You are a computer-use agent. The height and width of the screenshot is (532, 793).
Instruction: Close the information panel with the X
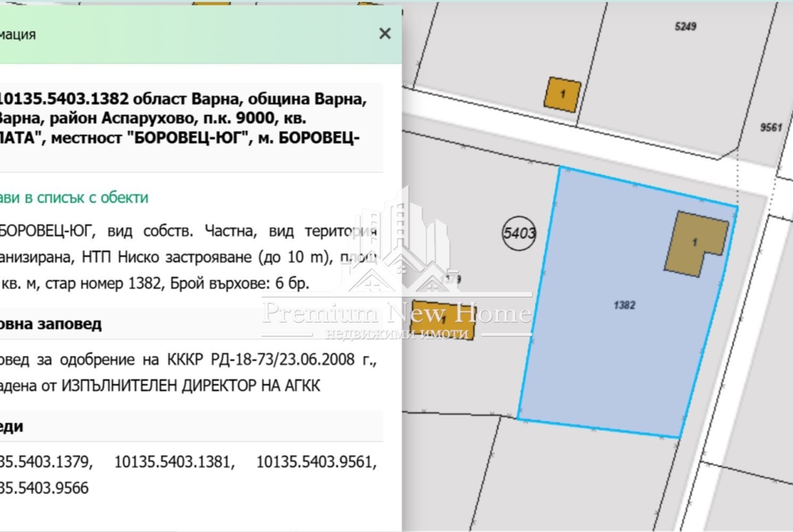click(x=385, y=34)
